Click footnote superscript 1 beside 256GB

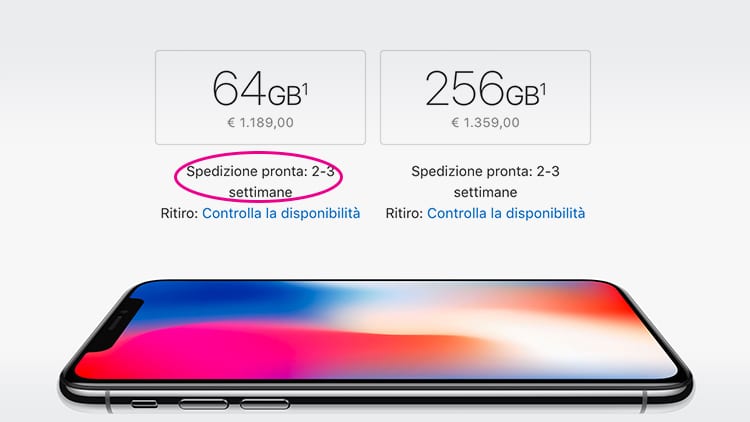click(x=543, y=89)
